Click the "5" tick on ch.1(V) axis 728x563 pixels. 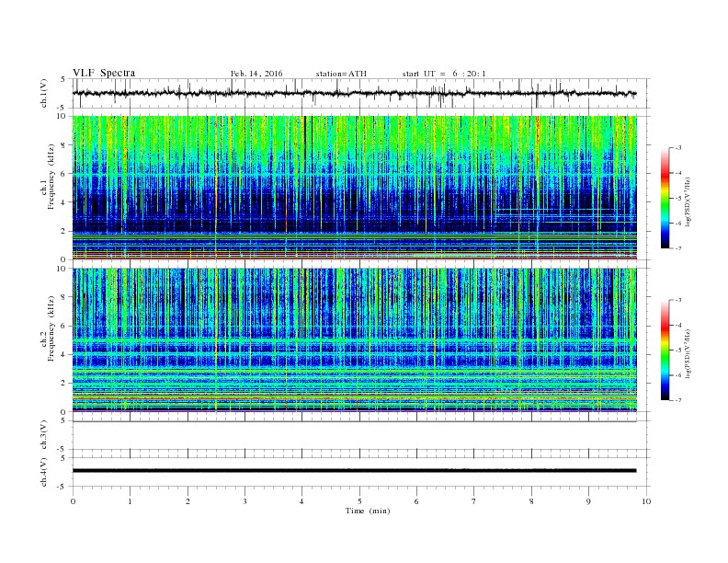[x=64, y=79]
